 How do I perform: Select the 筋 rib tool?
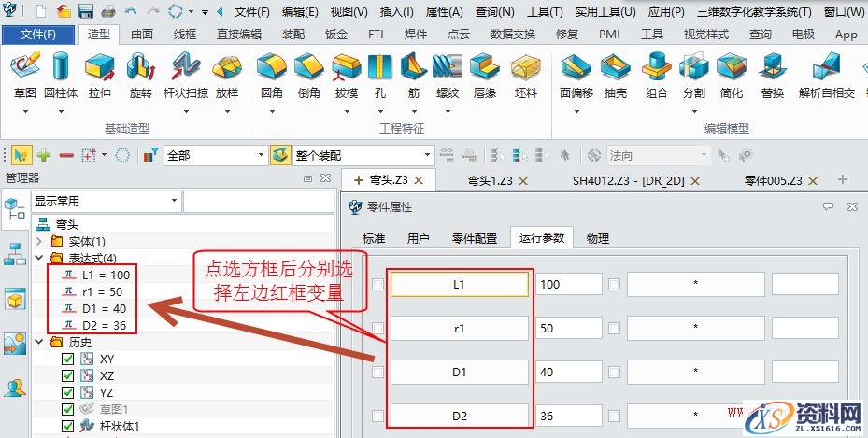click(414, 76)
